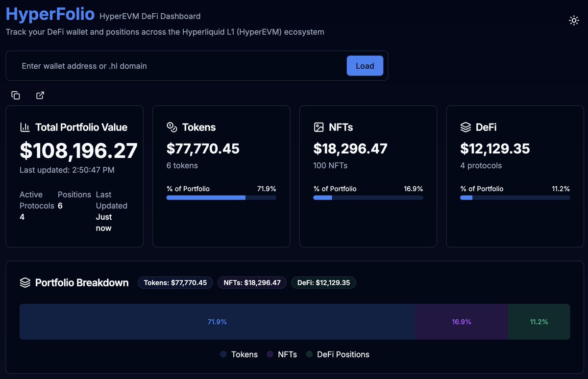Click the layers icon in the DeFi card
This screenshot has width=588, height=379.
coord(465,127)
